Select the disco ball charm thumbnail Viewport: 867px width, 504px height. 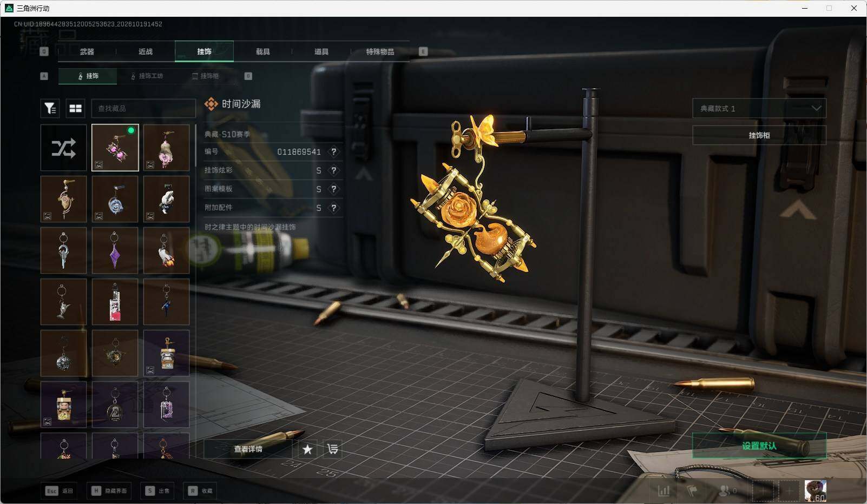[x=63, y=353]
